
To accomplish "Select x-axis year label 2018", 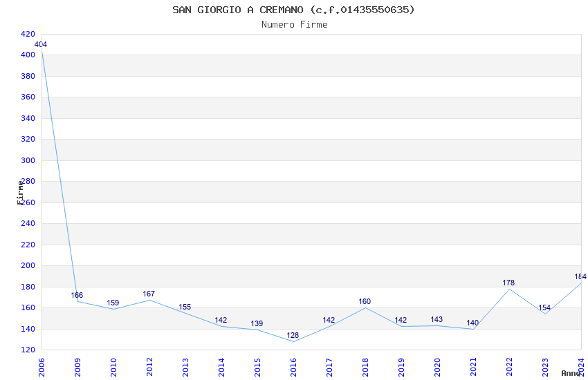I will (x=365, y=368).
